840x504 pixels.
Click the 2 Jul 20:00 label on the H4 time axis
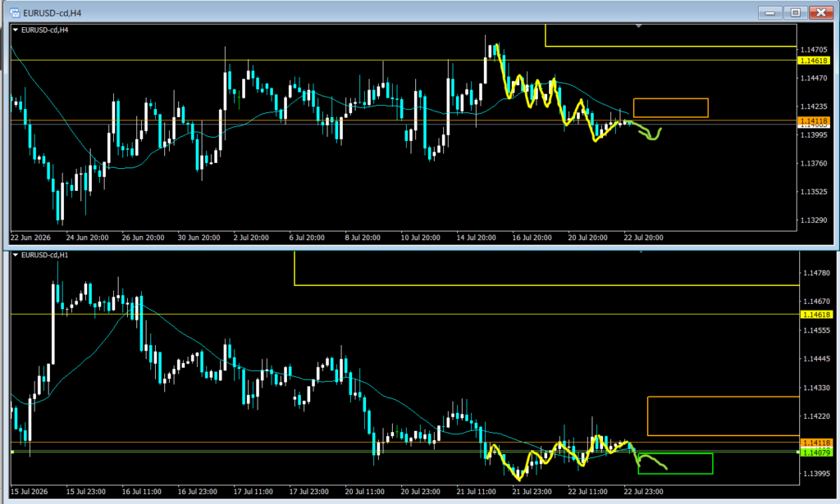click(251, 238)
